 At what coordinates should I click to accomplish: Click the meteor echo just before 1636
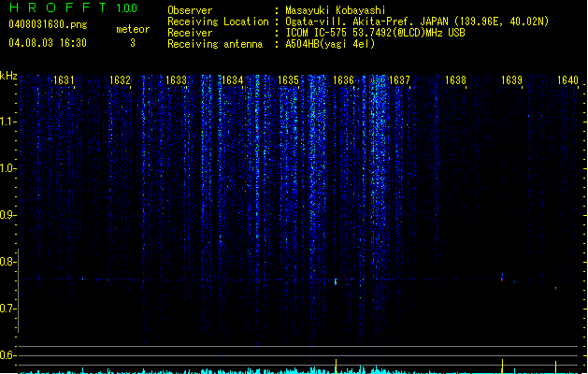[336, 281]
